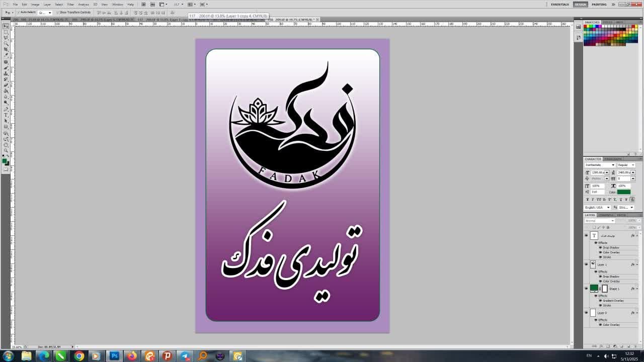This screenshot has width=644, height=362.
Task: Click the Painting workspace button
Action: tap(599, 5)
